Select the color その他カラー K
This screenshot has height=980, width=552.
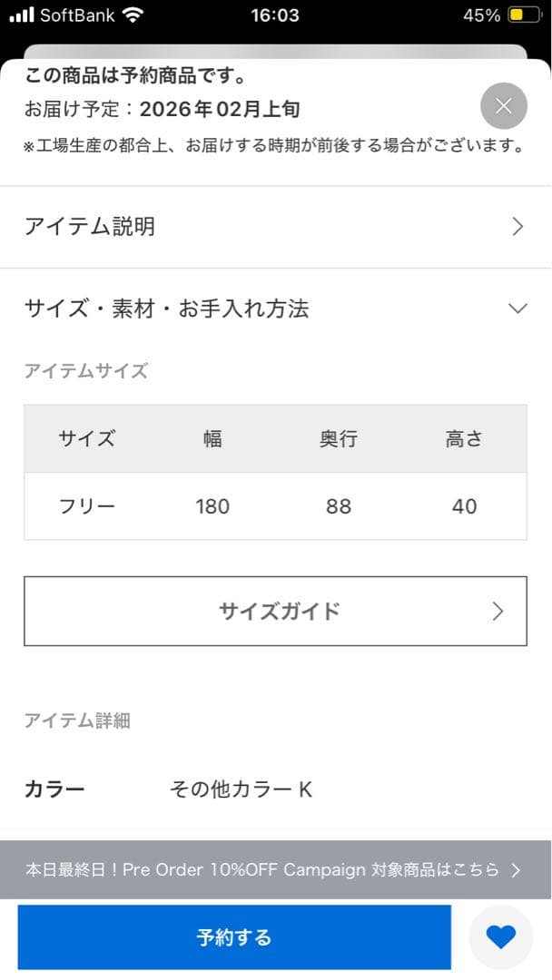pyautogui.click(x=241, y=789)
